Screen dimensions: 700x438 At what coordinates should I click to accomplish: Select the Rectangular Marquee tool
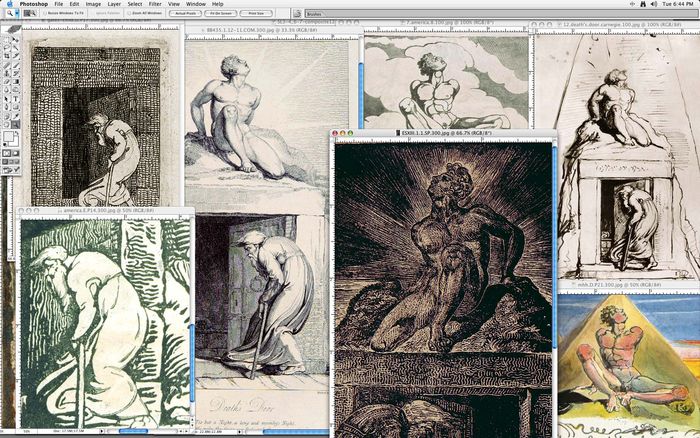coord(7,38)
